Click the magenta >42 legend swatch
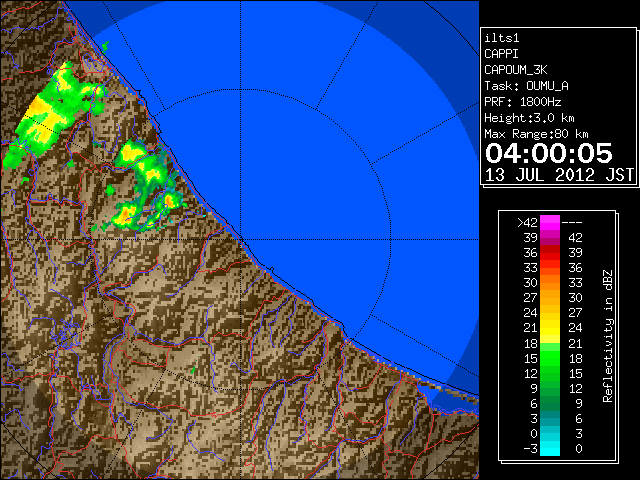This screenshot has height=480, width=640. (550, 222)
